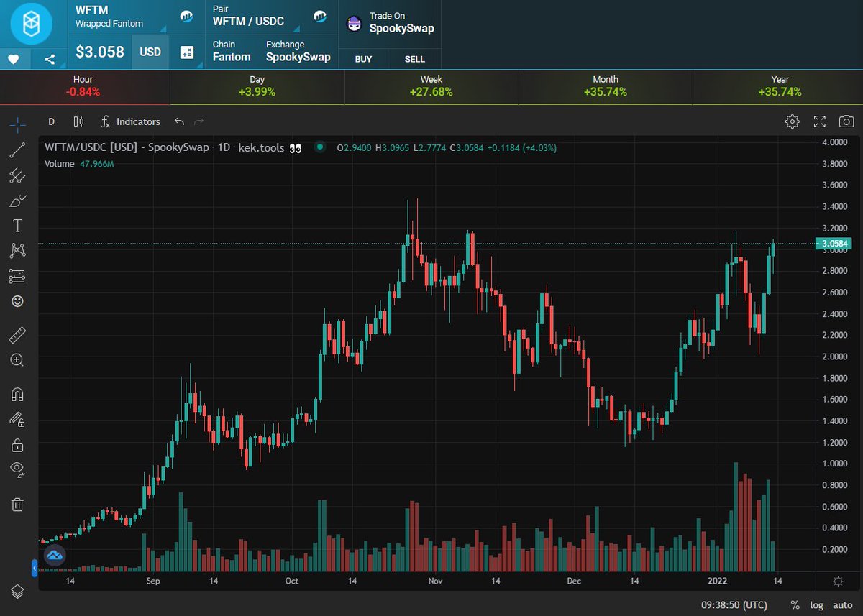
Task: Select the Text annotation tool
Action: point(17,226)
